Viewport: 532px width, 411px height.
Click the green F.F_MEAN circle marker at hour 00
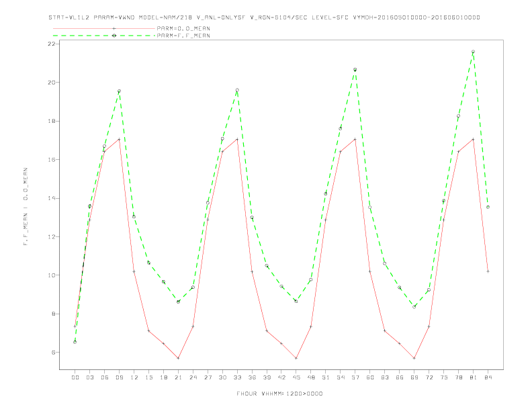(75, 342)
